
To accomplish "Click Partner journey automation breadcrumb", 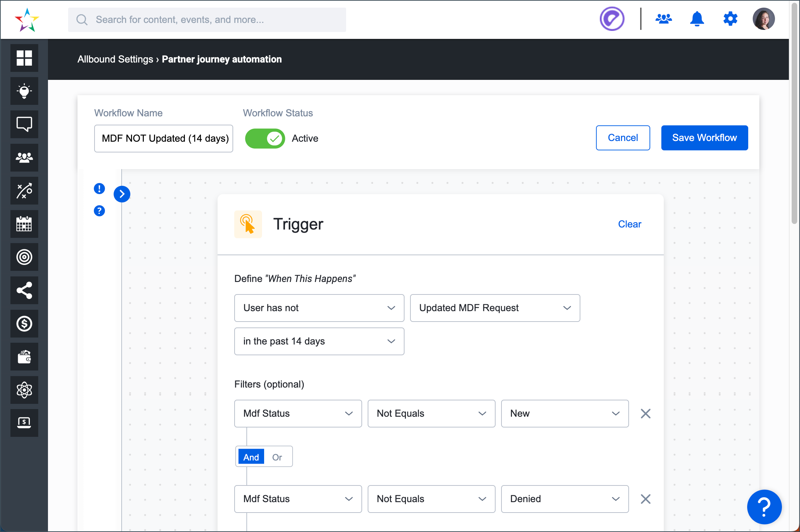I will click(x=222, y=59).
